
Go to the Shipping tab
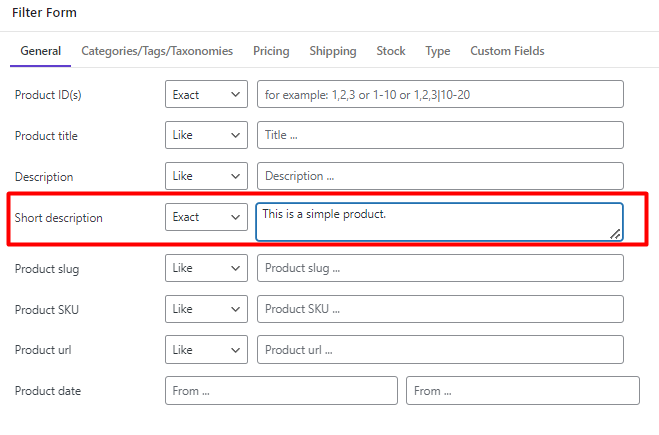point(332,51)
